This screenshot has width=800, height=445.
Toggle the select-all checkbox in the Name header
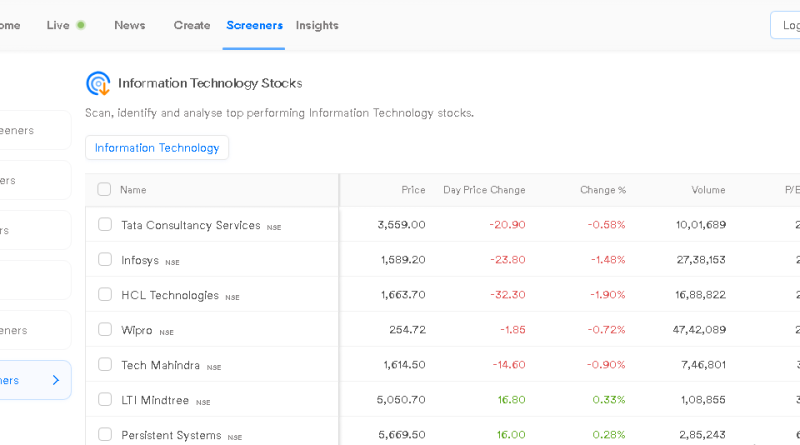(104, 189)
